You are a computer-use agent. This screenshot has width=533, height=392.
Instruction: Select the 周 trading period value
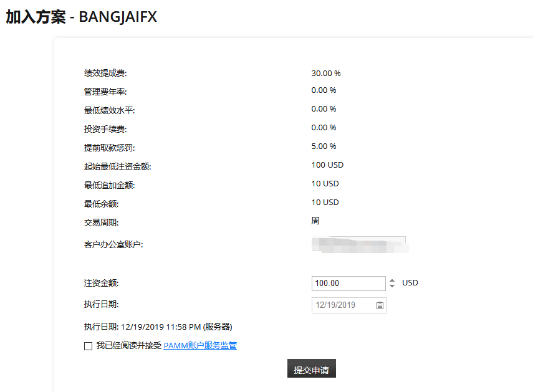(x=315, y=221)
